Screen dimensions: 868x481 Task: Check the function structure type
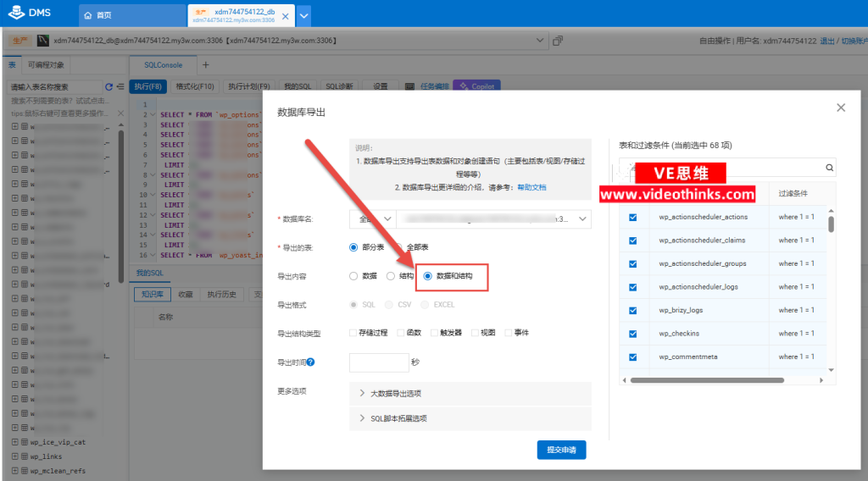point(400,333)
